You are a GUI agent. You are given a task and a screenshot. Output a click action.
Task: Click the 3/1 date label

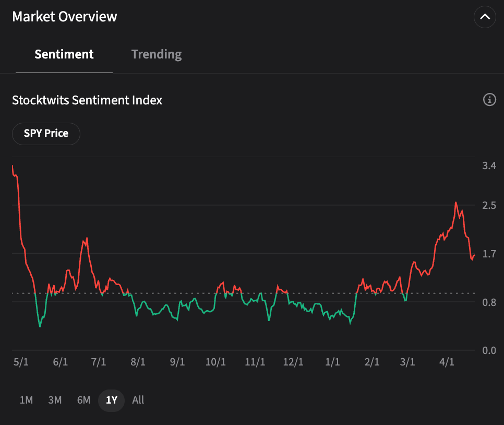coord(407,362)
